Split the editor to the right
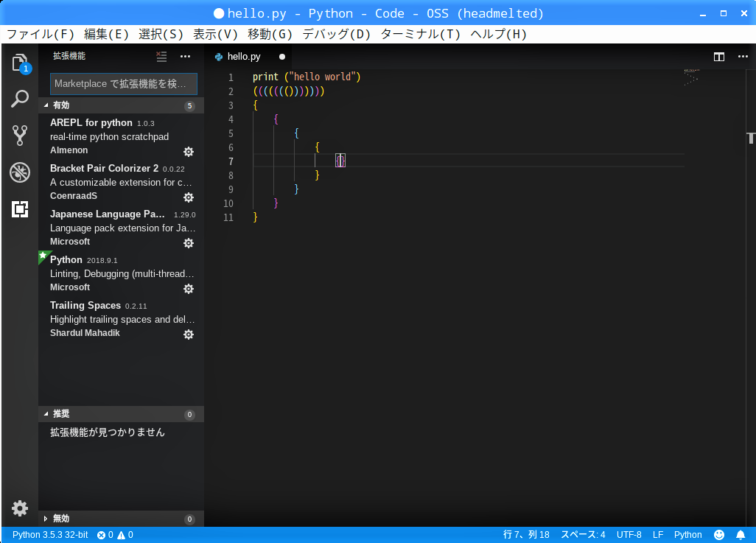Viewport: 756px width, 543px height. (x=719, y=57)
